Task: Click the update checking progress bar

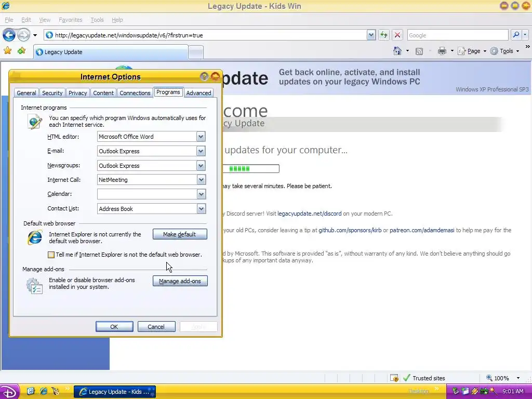Action: [x=251, y=169]
